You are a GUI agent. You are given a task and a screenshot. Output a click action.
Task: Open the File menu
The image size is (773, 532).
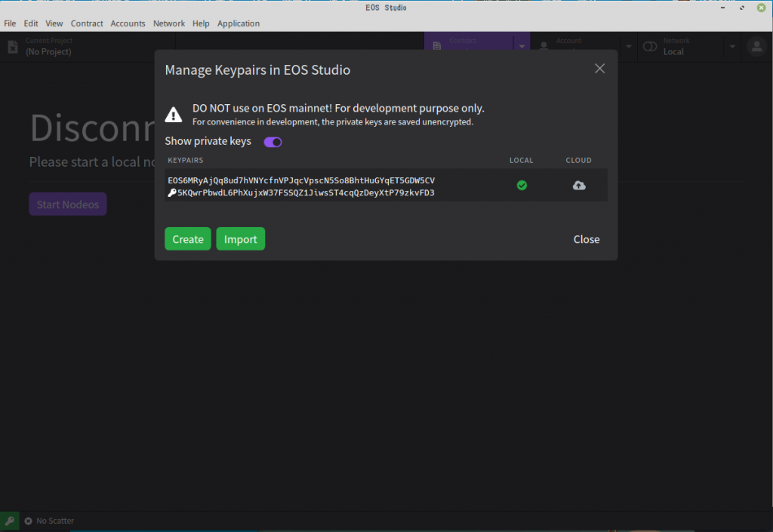point(10,23)
